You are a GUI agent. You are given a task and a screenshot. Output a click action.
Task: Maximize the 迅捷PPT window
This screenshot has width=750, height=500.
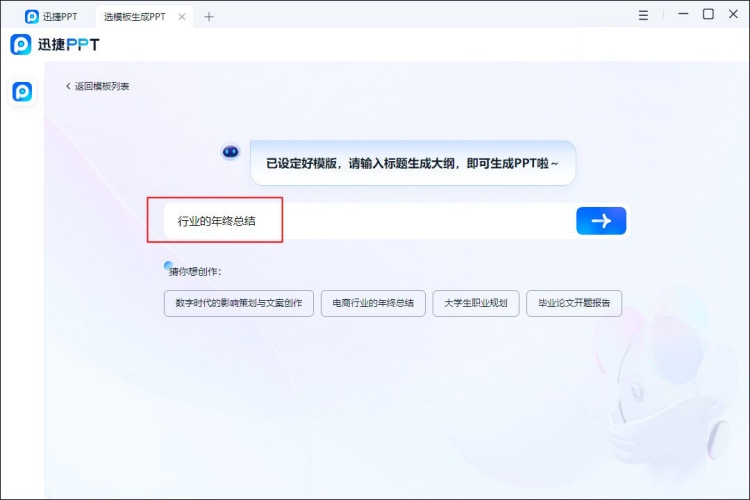pyautogui.click(x=708, y=14)
